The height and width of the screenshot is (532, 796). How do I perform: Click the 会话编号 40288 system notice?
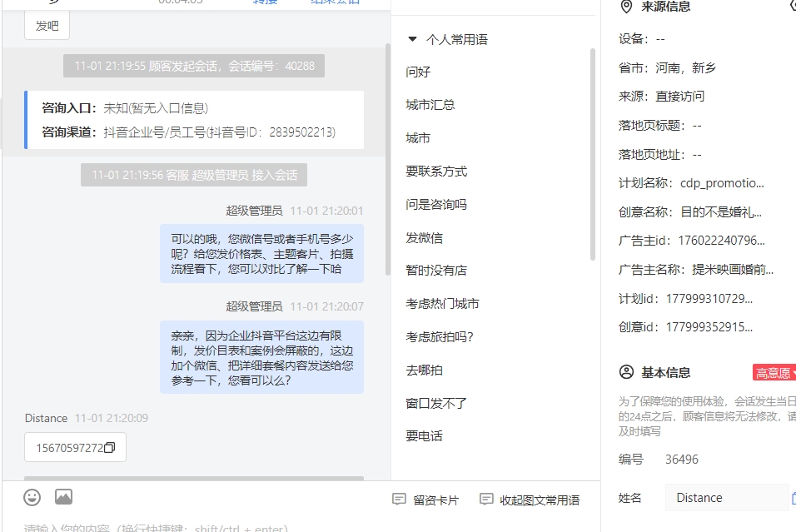(x=194, y=66)
